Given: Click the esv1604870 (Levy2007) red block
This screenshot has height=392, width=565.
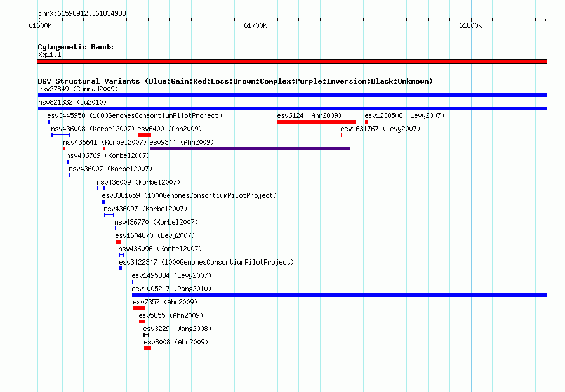Looking at the screenshot, I should click(118, 242).
